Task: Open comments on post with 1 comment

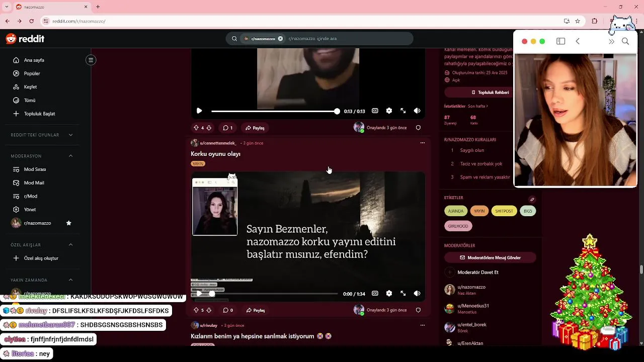Action: (227, 128)
